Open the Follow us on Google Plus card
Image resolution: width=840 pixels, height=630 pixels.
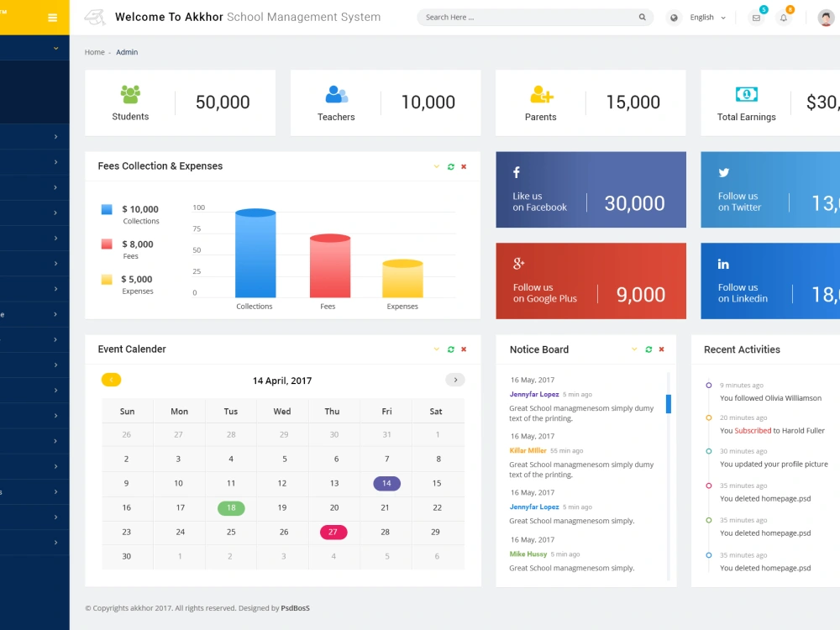(591, 281)
